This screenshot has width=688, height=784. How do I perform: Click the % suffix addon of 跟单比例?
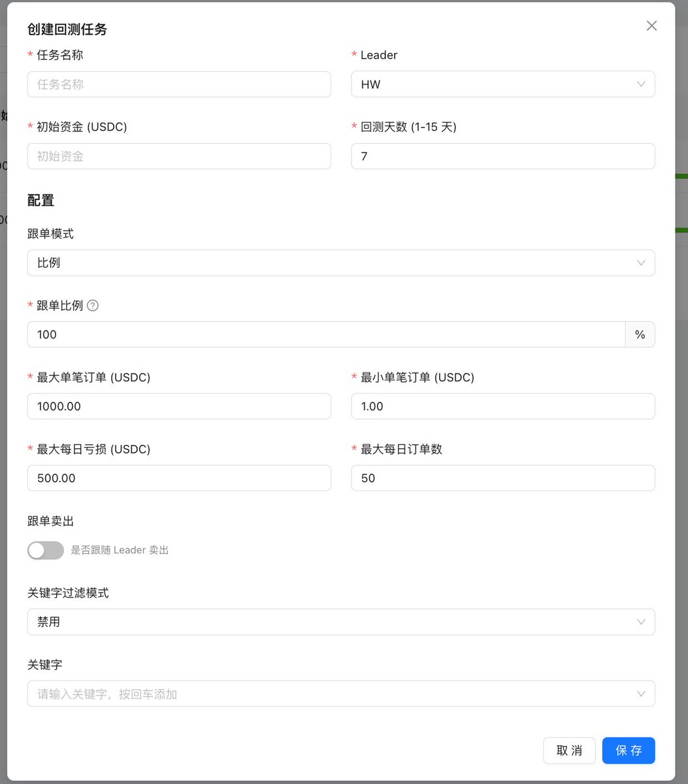(640, 335)
